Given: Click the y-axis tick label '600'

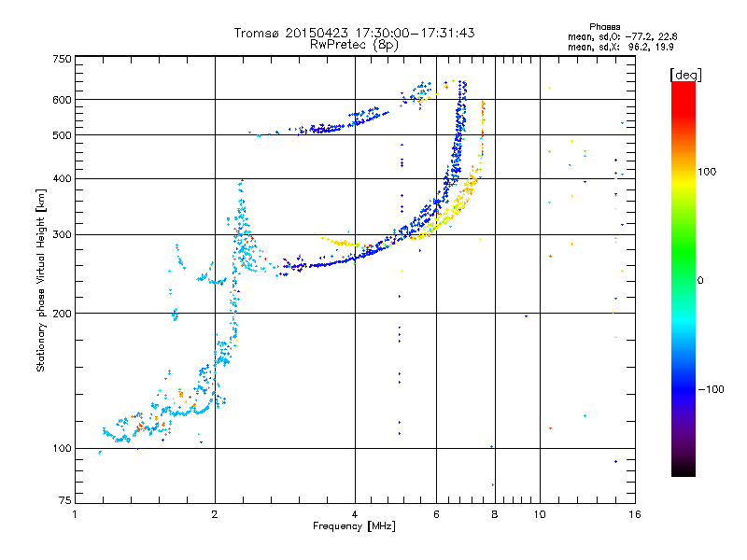Looking at the screenshot, I should 63,100.
